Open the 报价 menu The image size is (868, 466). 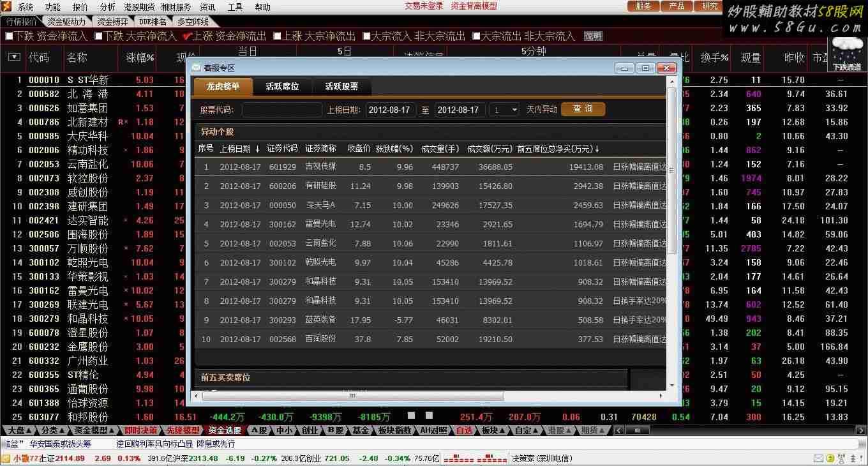tap(80, 7)
